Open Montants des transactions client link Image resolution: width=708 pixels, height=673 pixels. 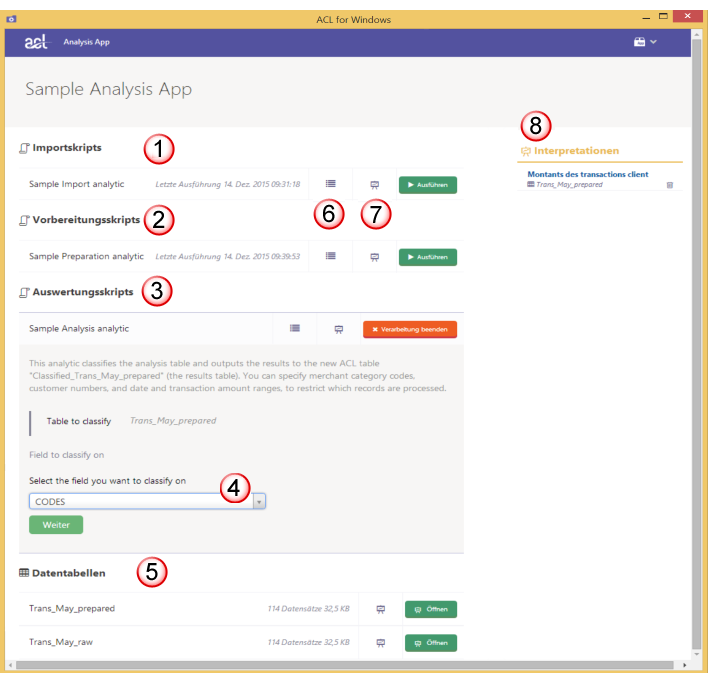tap(587, 174)
